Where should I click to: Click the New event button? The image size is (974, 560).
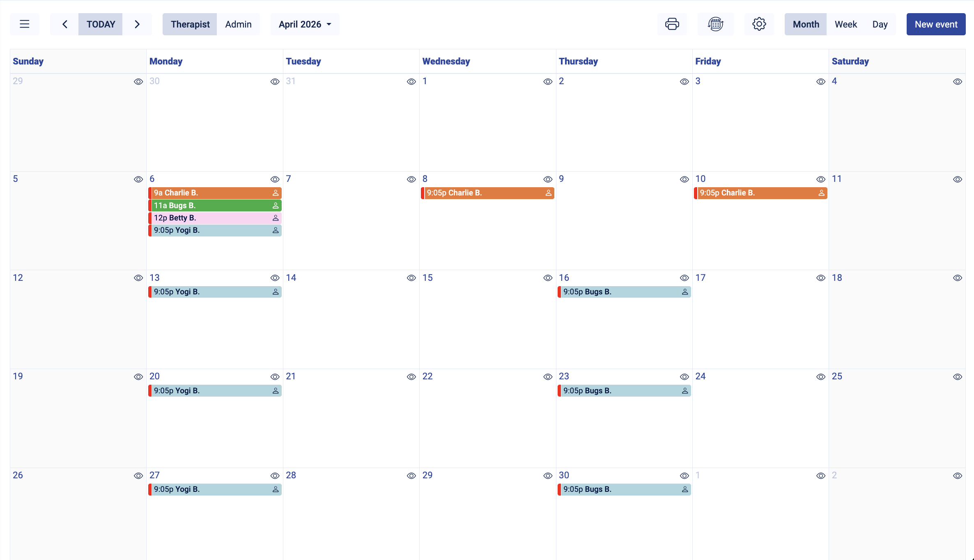click(x=936, y=24)
